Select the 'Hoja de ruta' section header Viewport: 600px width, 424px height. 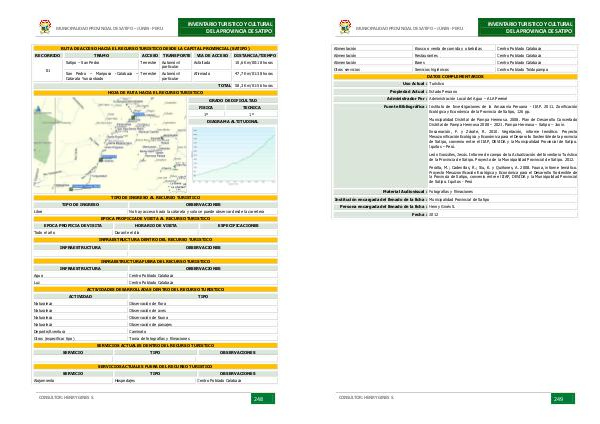click(x=150, y=91)
